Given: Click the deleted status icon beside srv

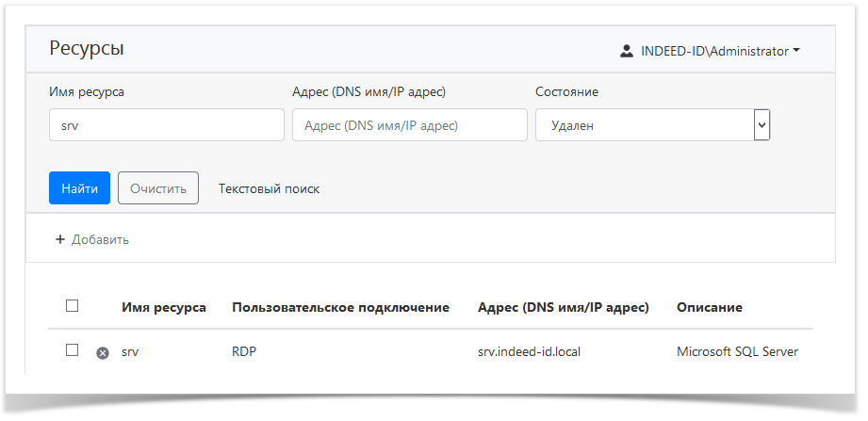Looking at the screenshot, I should click(103, 353).
